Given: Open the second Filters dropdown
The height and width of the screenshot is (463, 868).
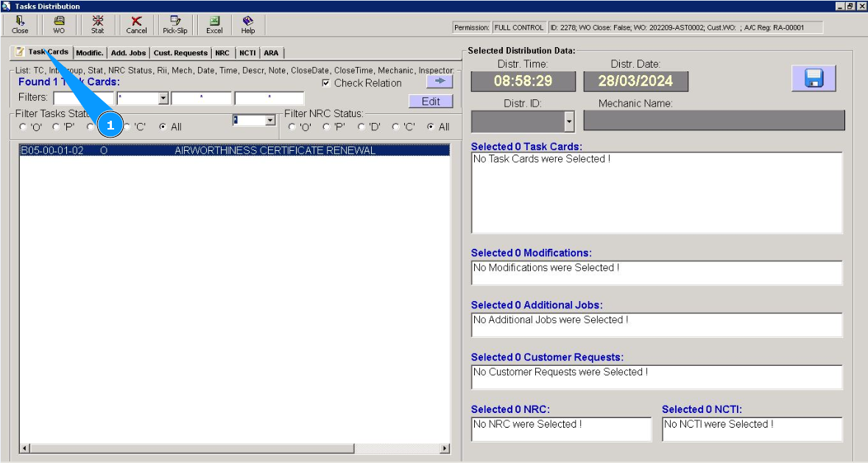Looking at the screenshot, I should tap(163, 99).
